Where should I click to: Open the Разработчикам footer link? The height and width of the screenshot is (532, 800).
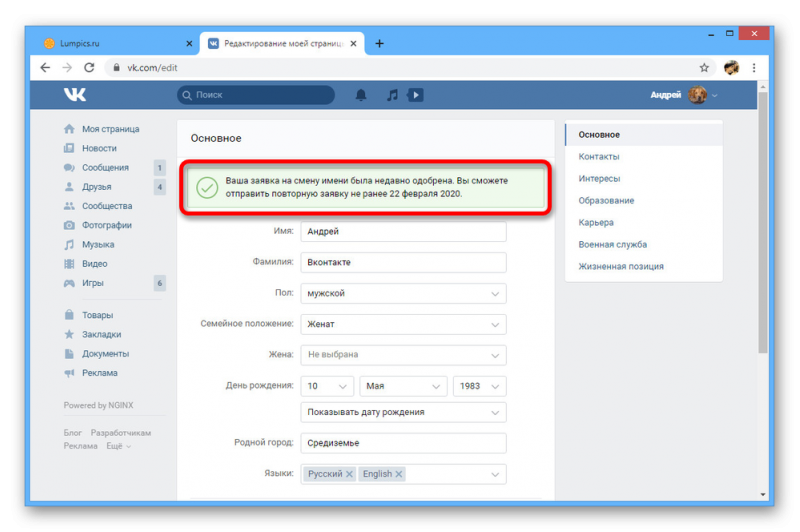(x=121, y=433)
